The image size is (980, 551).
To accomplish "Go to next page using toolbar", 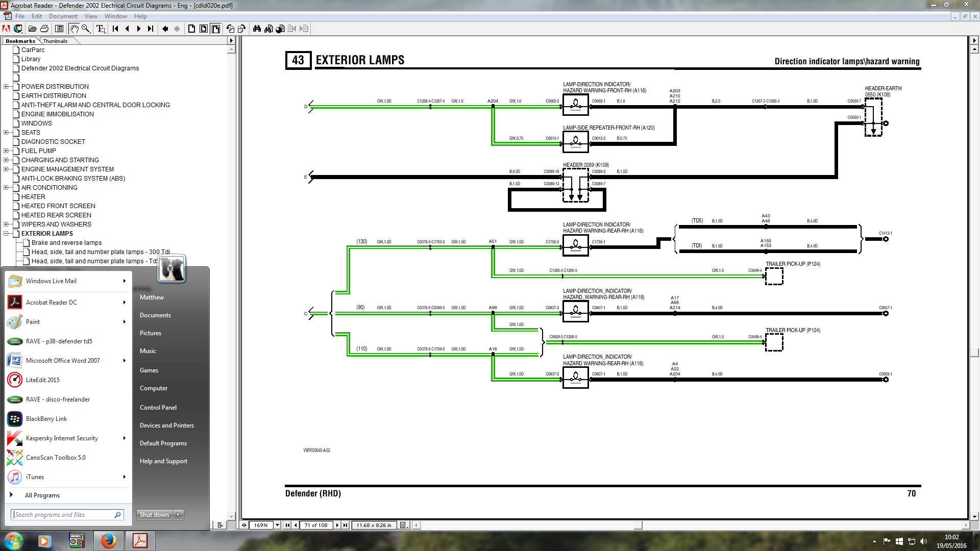I will (x=139, y=29).
